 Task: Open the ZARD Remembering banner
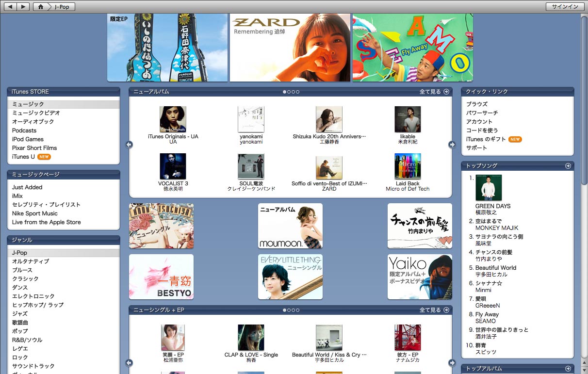tap(290, 48)
